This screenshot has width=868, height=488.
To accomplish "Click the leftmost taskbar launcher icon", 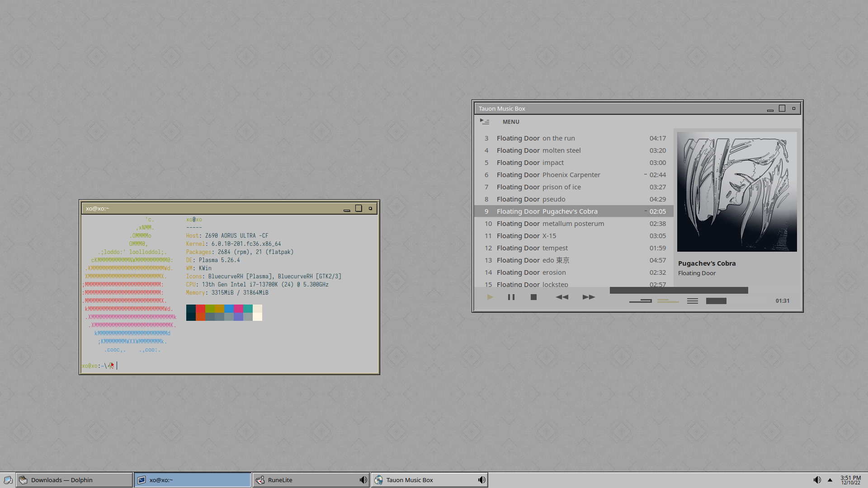I will click(x=8, y=480).
